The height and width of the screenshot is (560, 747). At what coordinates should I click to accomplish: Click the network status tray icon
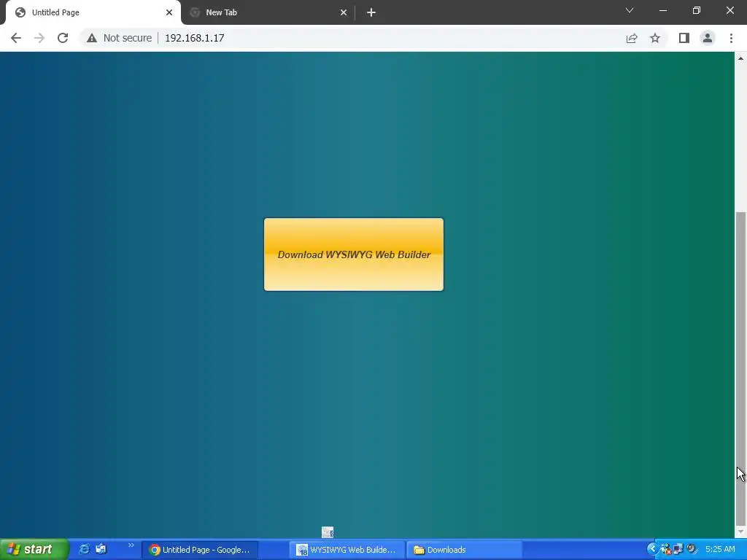click(x=678, y=550)
